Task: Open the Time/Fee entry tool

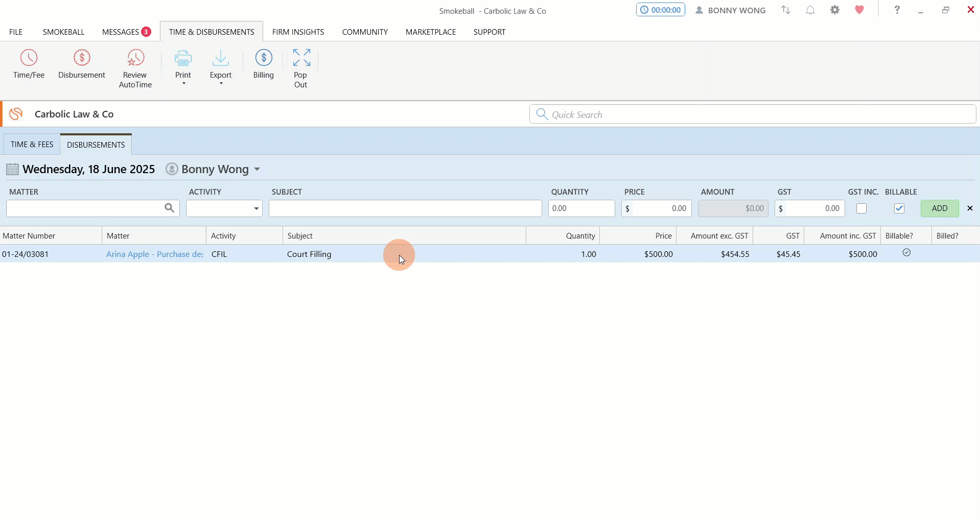Action: point(29,64)
